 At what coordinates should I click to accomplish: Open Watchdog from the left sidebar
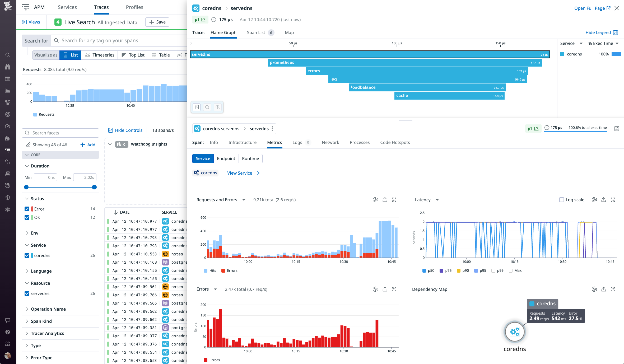point(8,67)
